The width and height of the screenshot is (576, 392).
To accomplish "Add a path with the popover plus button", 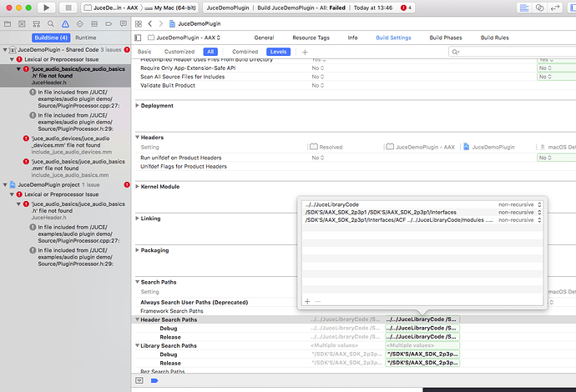I will [307, 301].
